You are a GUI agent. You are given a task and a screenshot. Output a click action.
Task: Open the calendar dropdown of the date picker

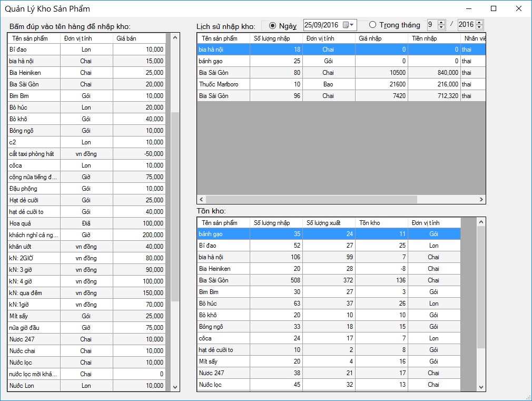coord(349,25)
